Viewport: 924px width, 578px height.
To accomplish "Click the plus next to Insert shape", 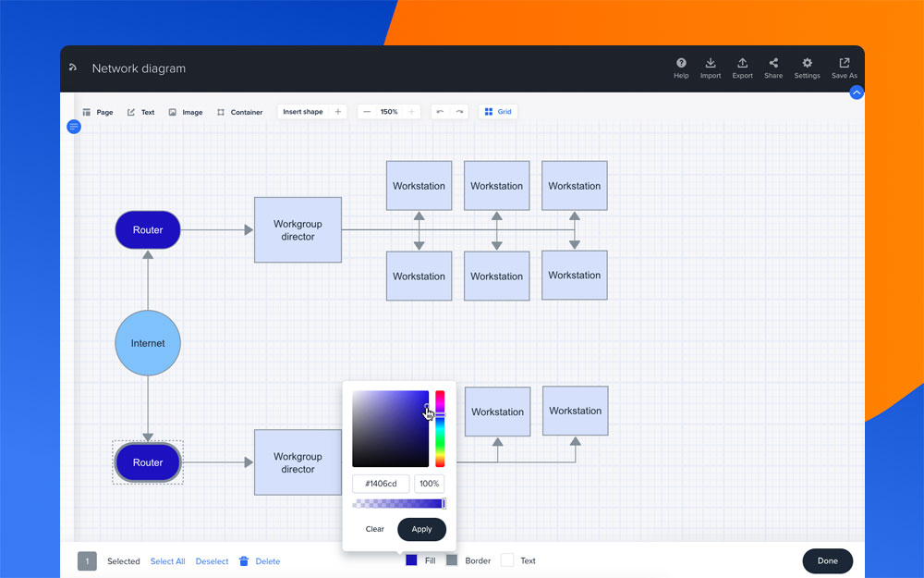I will [x=338, y=112].
